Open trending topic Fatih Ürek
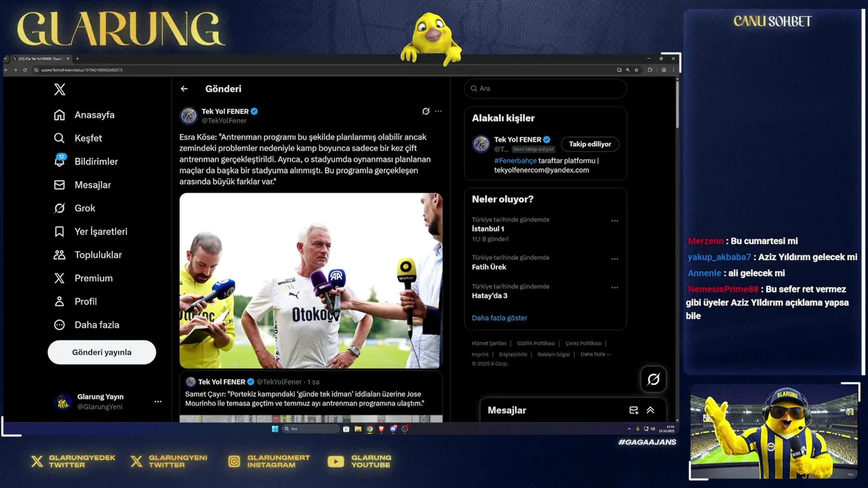The image size is (868, 488). click(x=489, y=267)
